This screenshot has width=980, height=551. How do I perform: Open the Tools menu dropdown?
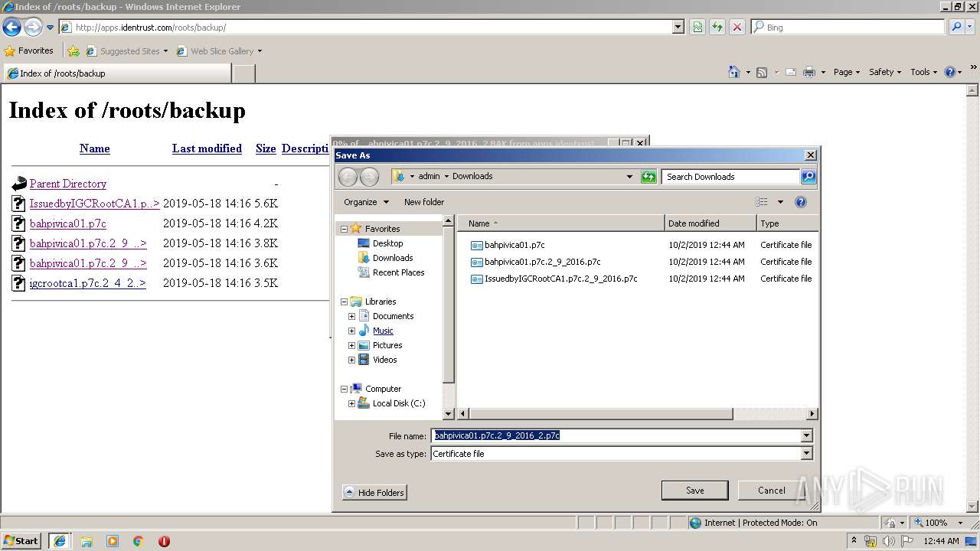[924, 72]
